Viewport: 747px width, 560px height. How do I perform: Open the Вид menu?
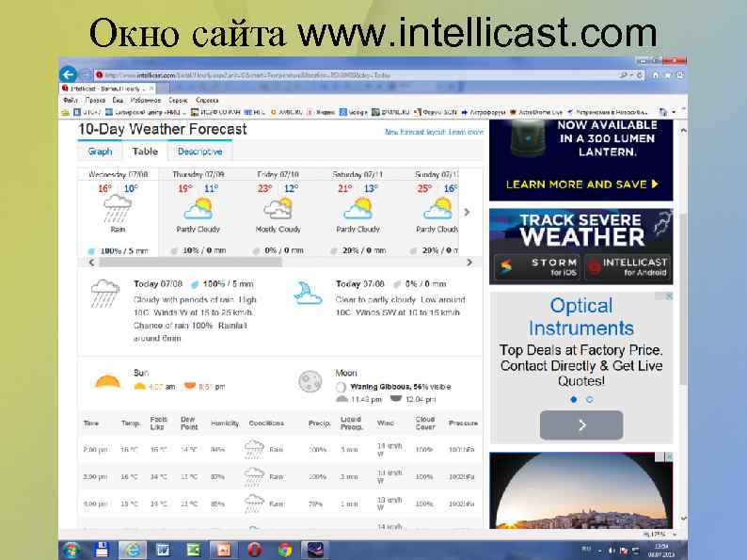tap(118, 100)
